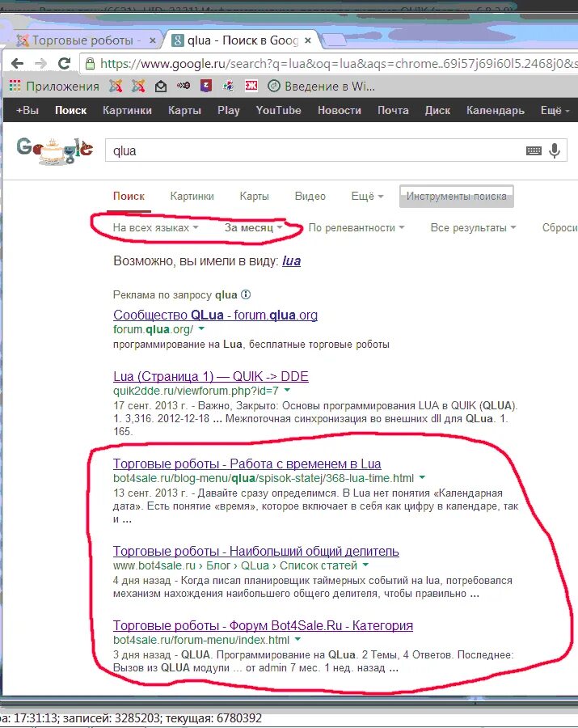Expand Ещё dropdown in the black Google bar
The width and height of the screenshot is (578, 728).
coord(555,111)
